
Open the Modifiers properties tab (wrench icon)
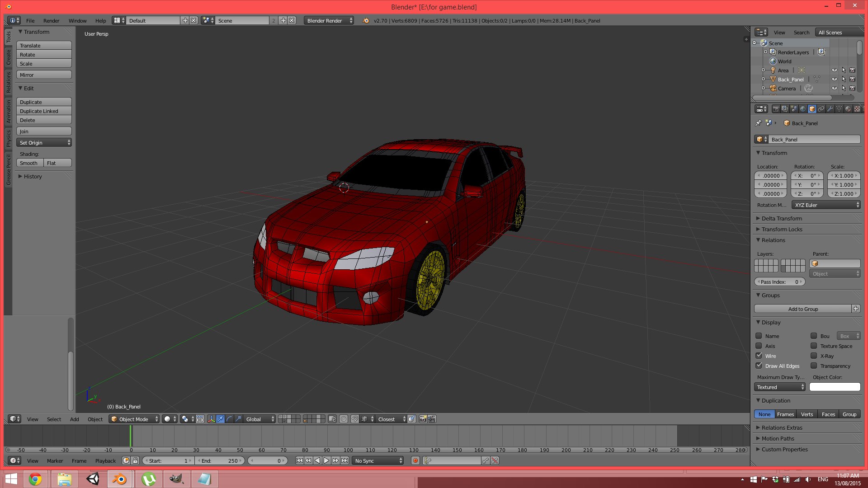830,109
